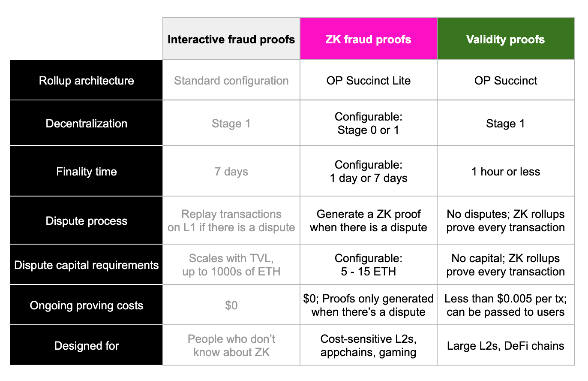Click Generate a ZK proof dispute cell

[368, 221]
